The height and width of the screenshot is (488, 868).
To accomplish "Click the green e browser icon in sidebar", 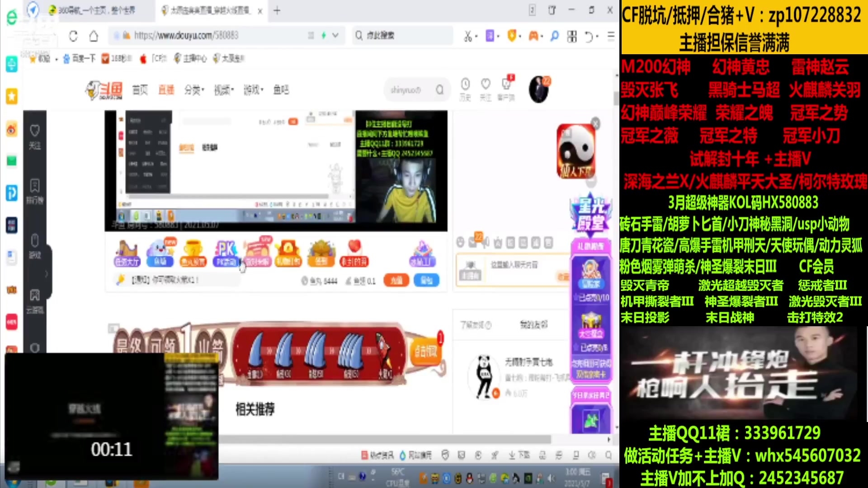I will point(11,17).
